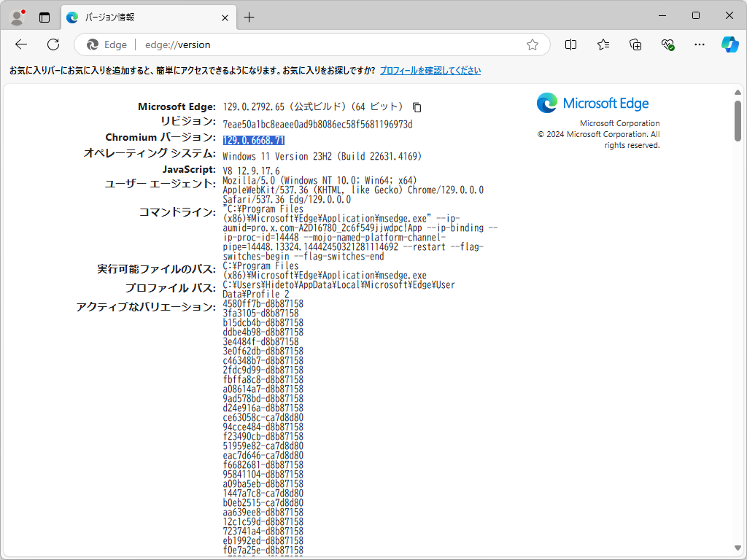Reload the version information page

[x=53, y=44]
